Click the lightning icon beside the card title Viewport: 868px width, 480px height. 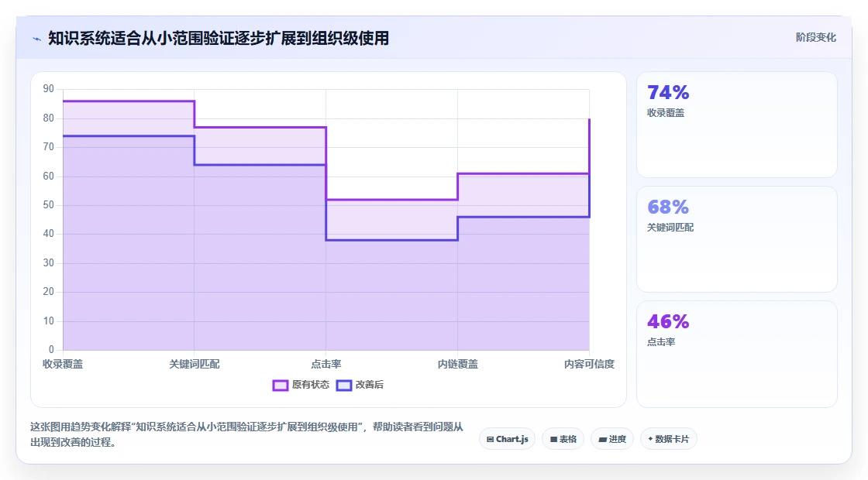[x=37, y=39]
